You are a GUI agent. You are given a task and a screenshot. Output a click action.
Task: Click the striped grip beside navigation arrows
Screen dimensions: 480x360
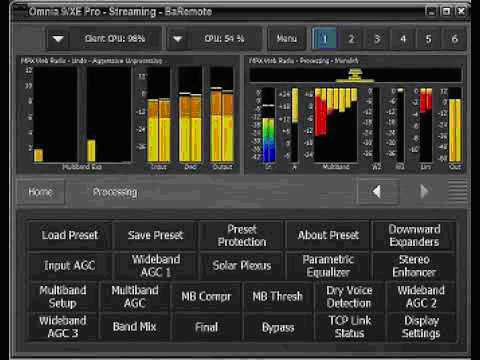pos(457,192)
